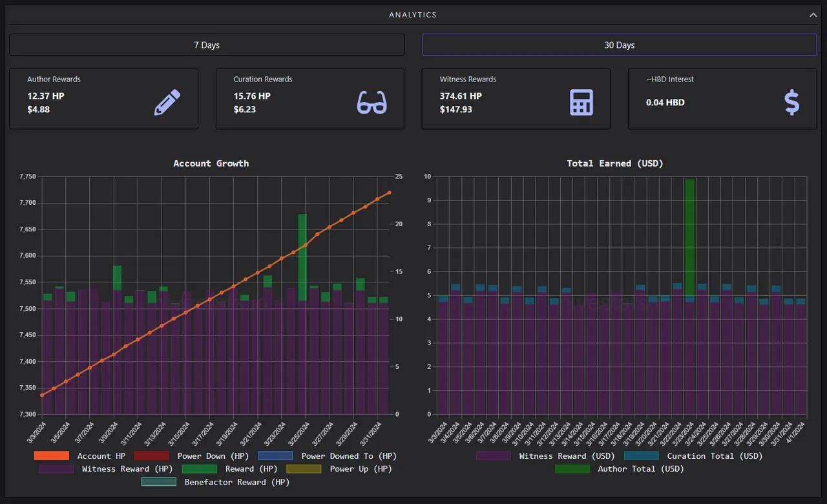Toggle Account HP legend series
Screen dimensions: 827x504
pyautogui.click(x=80, y=456)
